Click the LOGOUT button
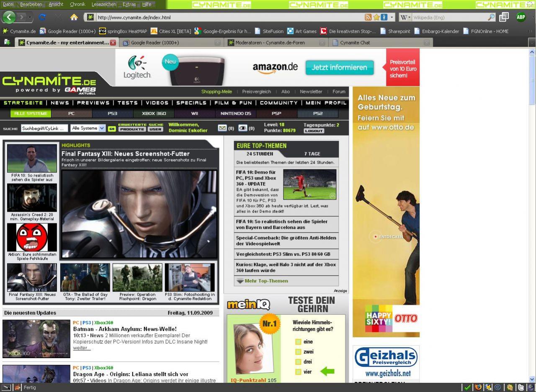This screenshot has width=536, height=392. pos(314,131)
